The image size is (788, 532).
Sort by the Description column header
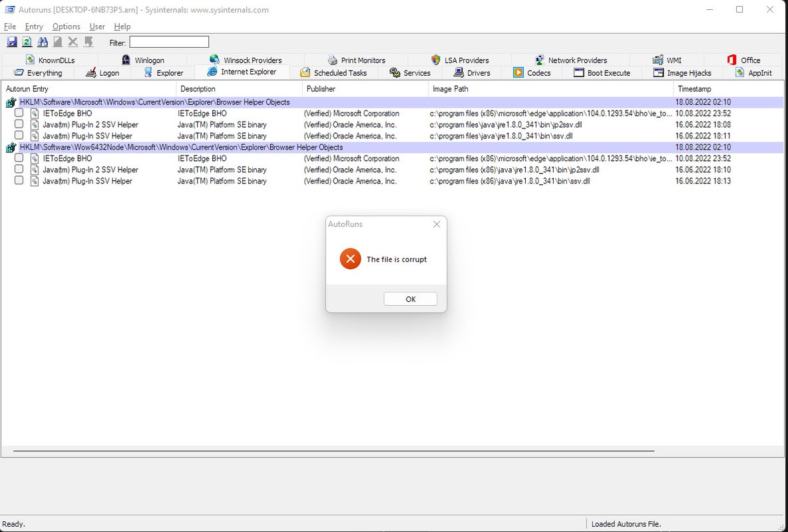239,89
